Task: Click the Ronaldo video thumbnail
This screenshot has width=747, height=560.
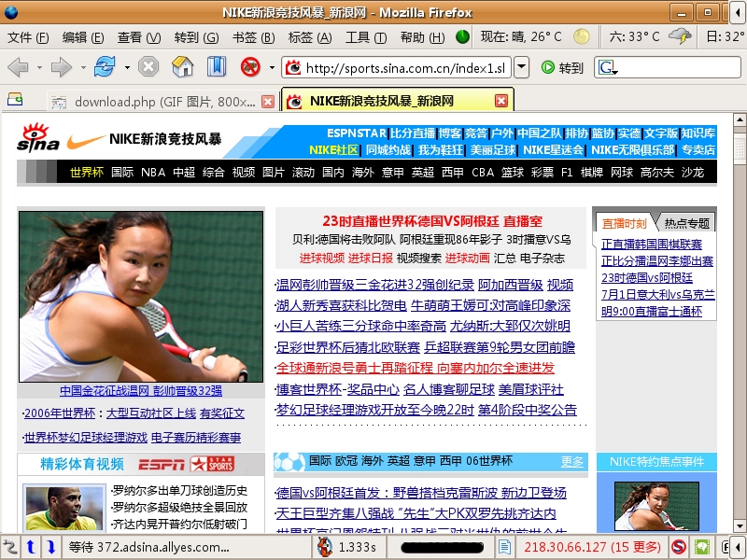Action: [64, 508]
